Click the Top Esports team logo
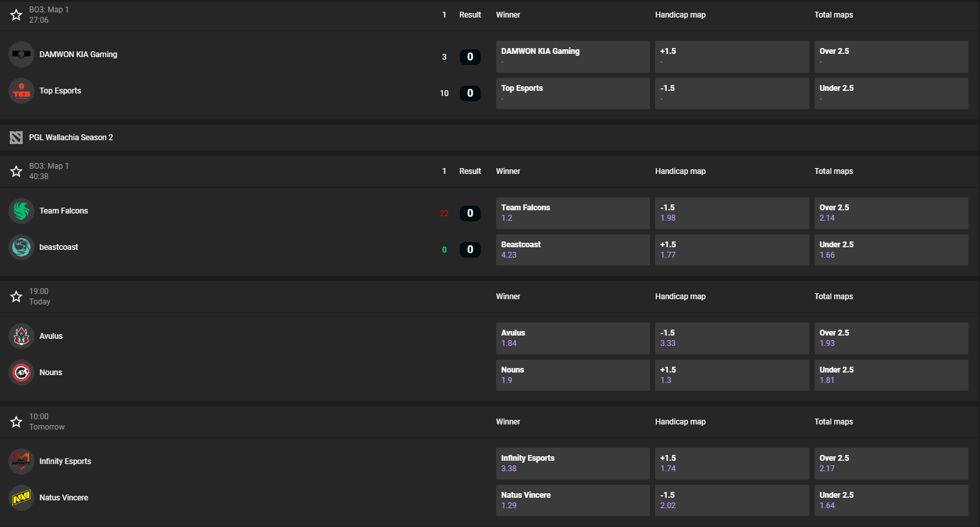980x527 pixels. click(21, 91)
